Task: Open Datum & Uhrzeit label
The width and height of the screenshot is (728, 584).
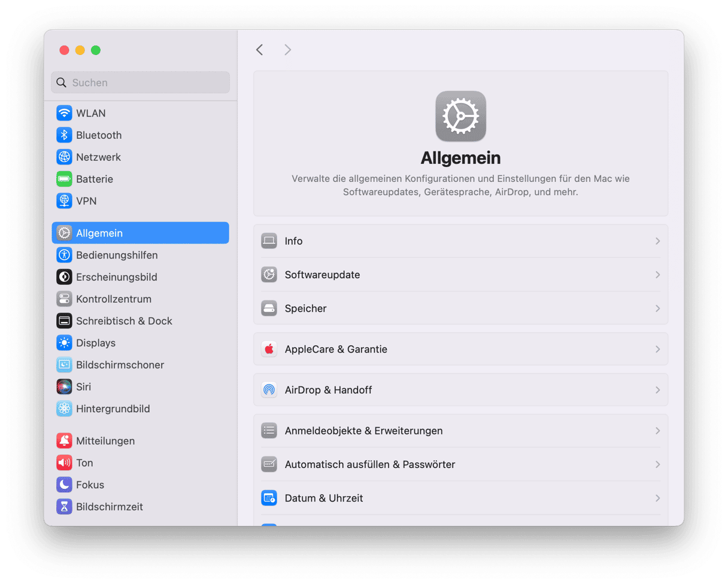Action: (324, 498)
